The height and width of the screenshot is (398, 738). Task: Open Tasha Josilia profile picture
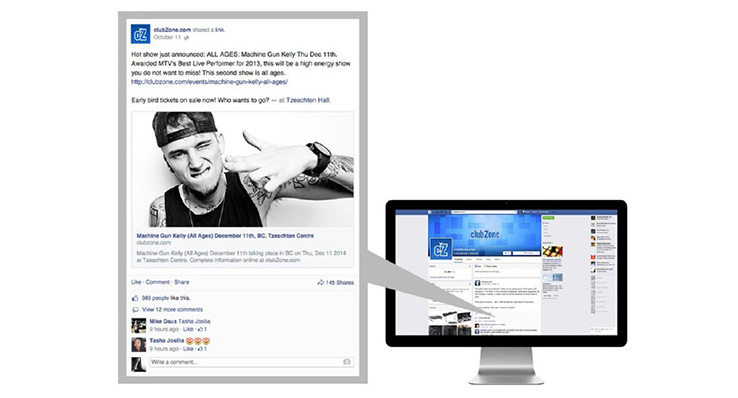(138, 345)
